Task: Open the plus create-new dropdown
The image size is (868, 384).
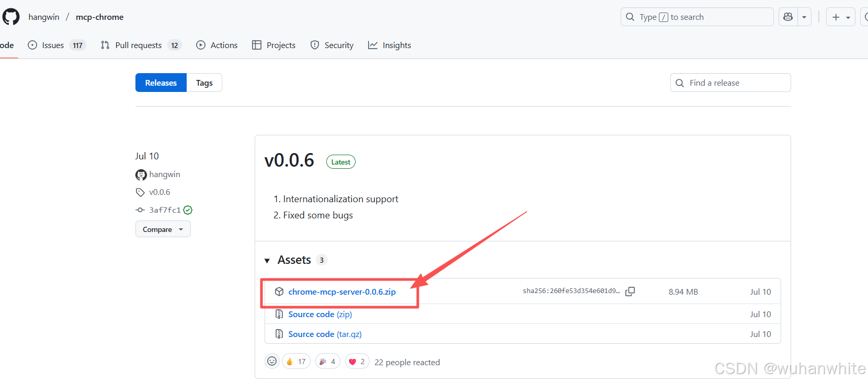Action: pos(841,17)
